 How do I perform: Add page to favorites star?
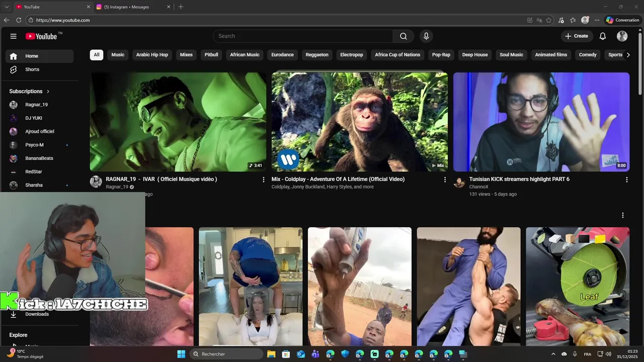pos(549,20)
